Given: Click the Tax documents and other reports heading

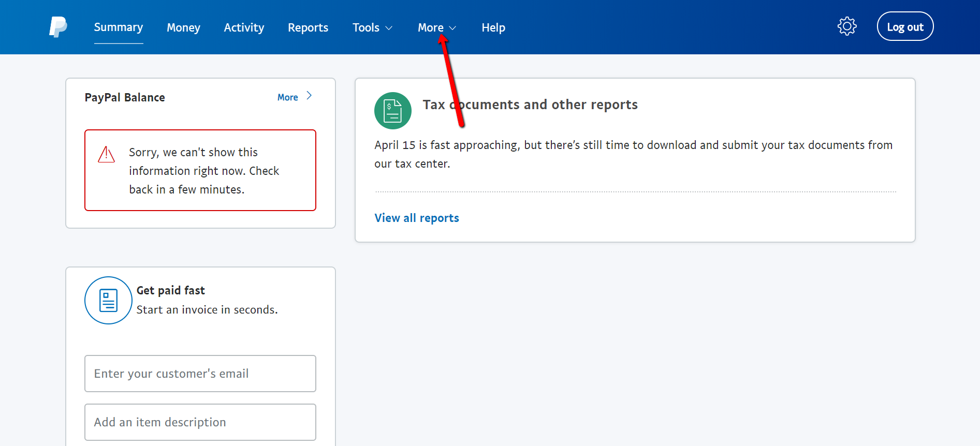Looking at the screenshot, I should click(530, 105).
